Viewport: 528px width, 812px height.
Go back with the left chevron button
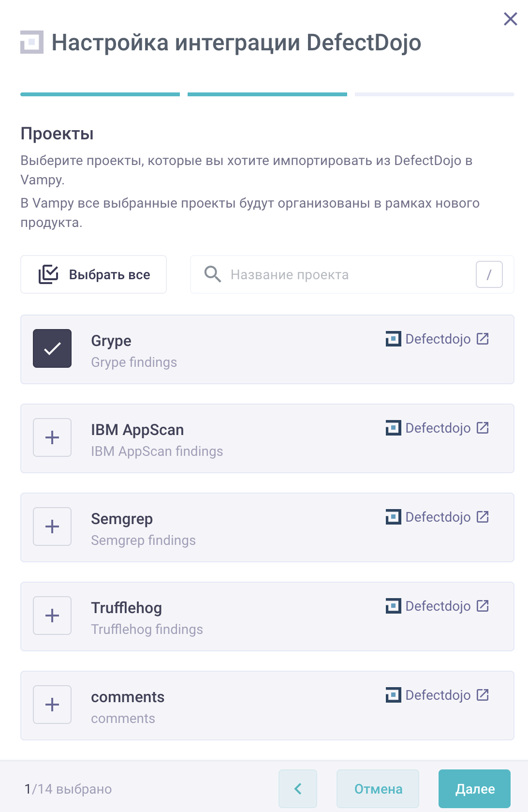coord(298,789)
